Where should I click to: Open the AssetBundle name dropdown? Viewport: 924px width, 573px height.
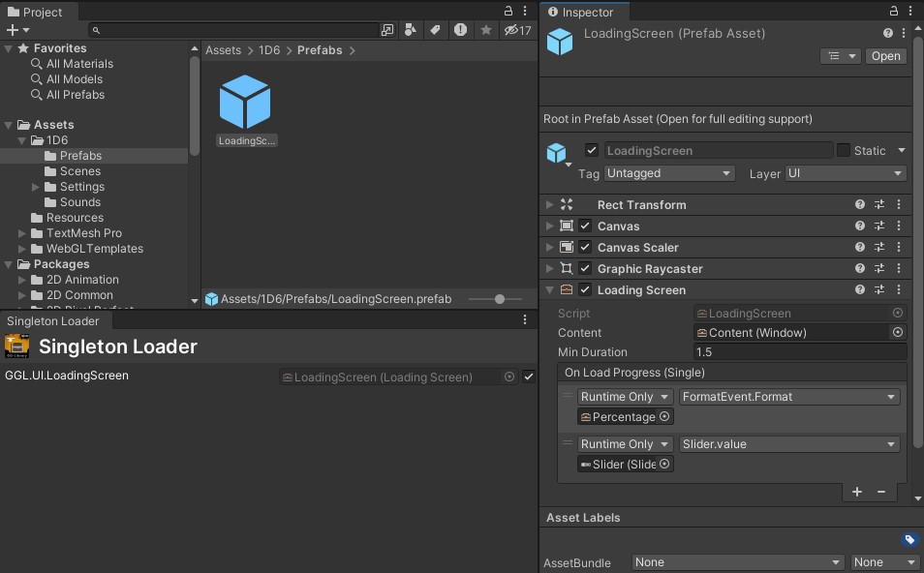click(x=738, y=562)
